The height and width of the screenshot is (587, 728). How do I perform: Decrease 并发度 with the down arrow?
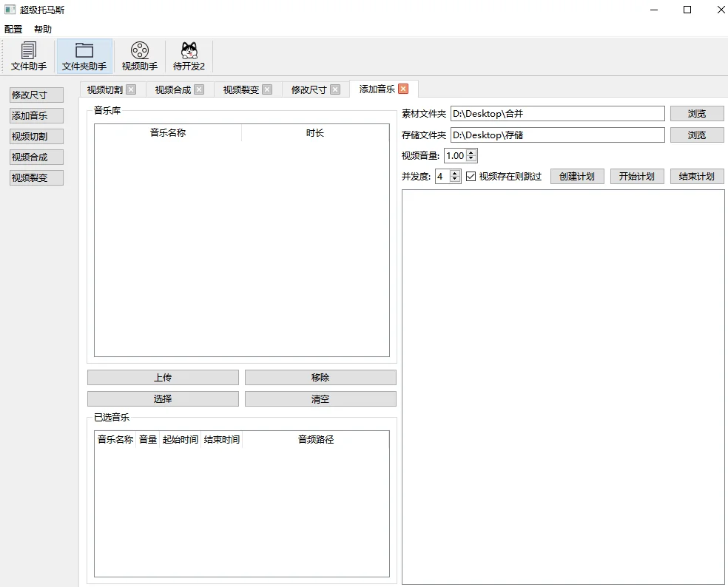[x=455, y=180]
